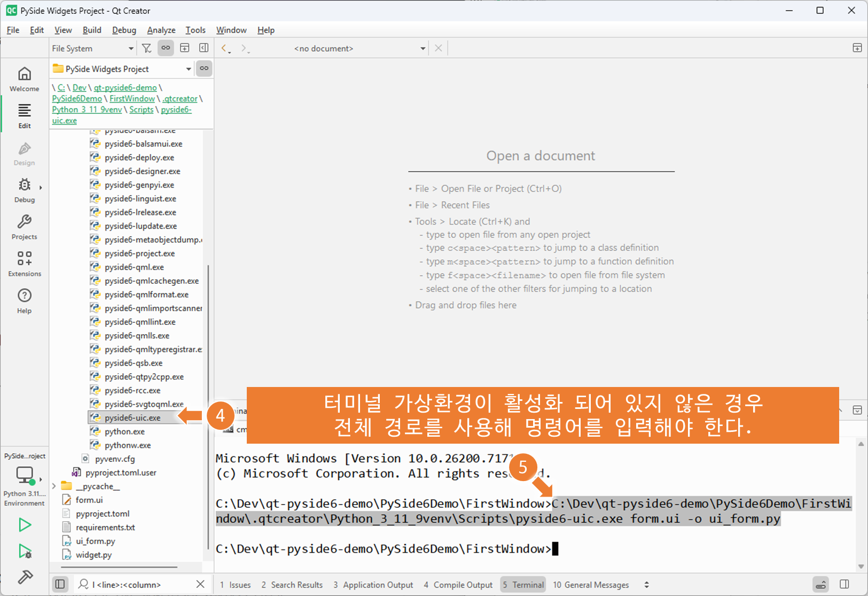Open the Build menu

point(92,30)
